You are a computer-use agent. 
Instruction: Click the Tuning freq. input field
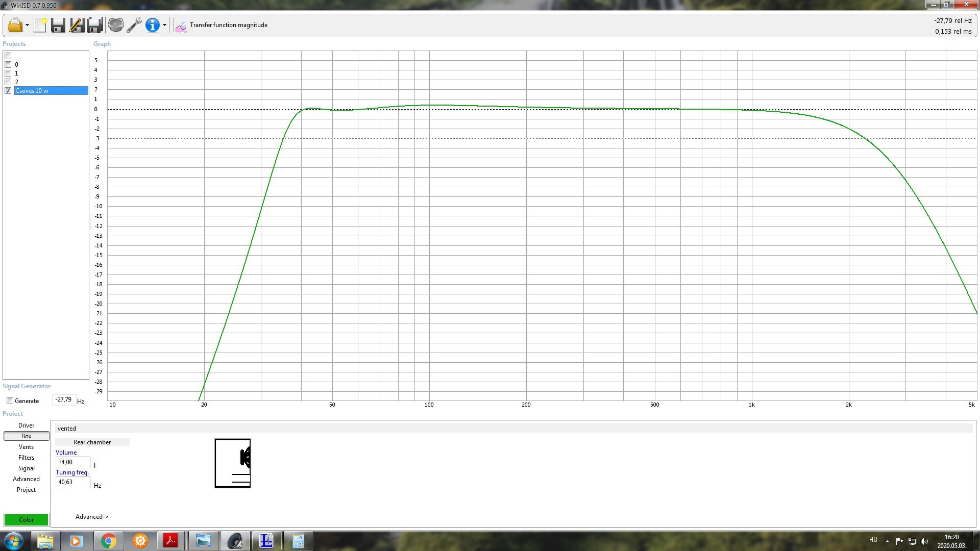(x=72, y=482)
